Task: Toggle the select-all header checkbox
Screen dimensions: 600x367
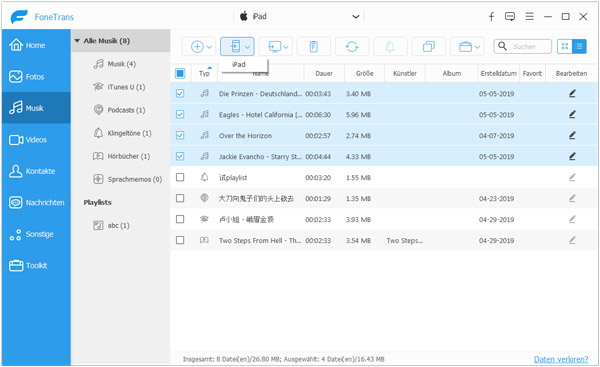Action: (x=180, y=73)
